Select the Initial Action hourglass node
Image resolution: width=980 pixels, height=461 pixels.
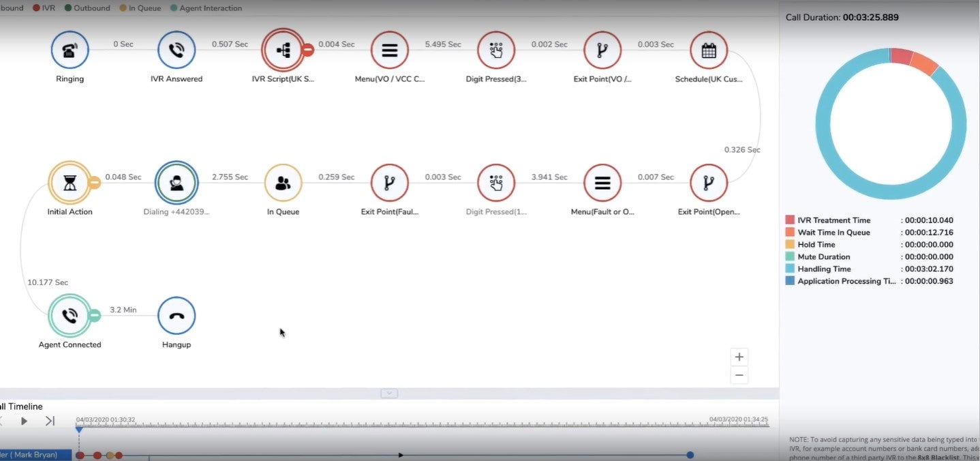(x=70, y=183)
